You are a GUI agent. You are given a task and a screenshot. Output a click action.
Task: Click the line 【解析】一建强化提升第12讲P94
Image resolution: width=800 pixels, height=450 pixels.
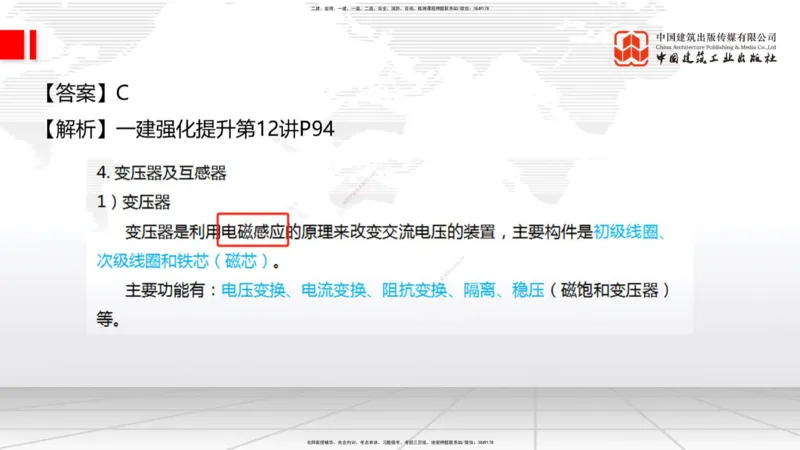click(x=187, y=129)
